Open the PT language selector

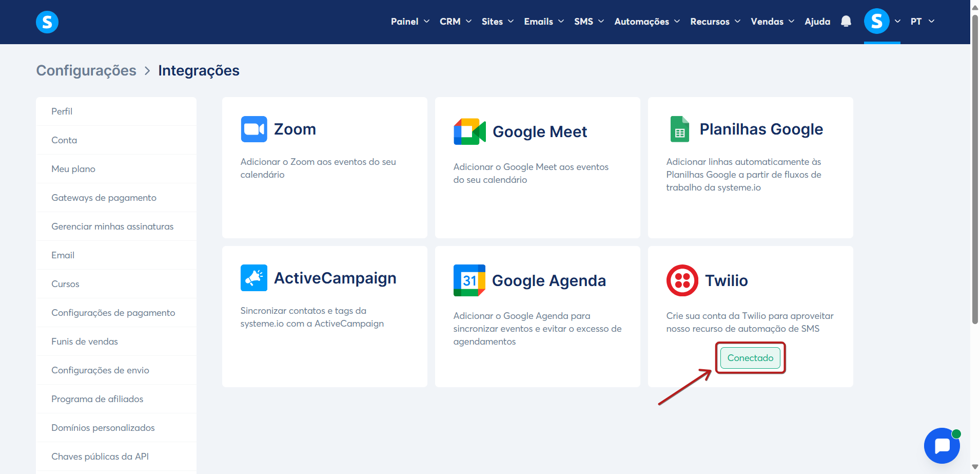point(923,22)
